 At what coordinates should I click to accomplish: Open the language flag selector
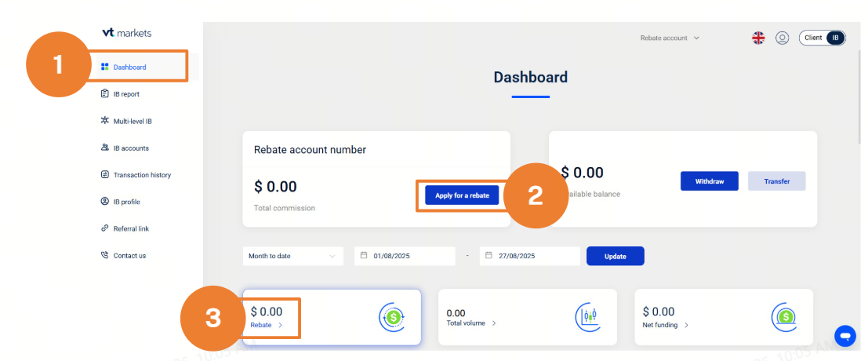pyautogui.click(x=758, y=38)
